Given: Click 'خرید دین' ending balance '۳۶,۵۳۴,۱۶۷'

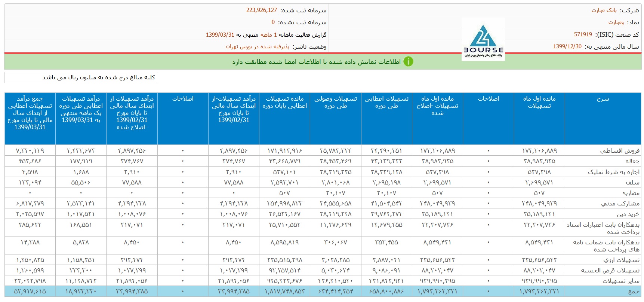Looking at the screenshot, I should click(285, 214).
